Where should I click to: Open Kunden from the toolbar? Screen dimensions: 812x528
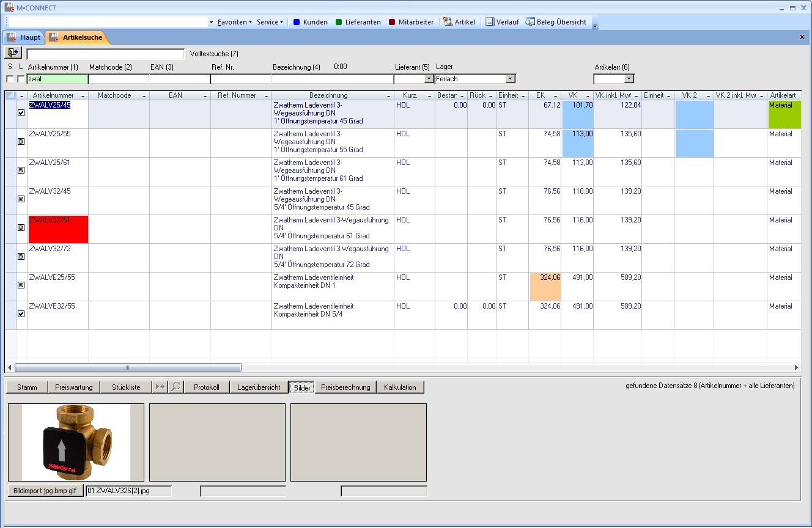(311, 22)
